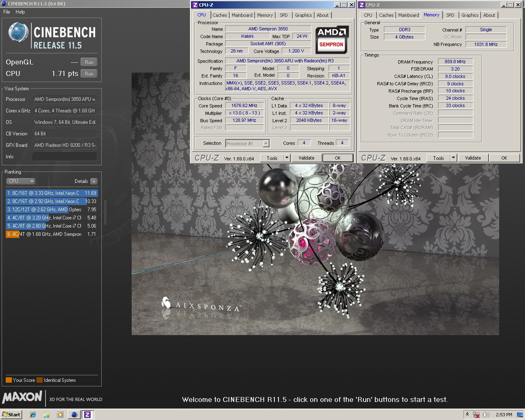Click Validate in the CPU tab window

pos(306,158)
